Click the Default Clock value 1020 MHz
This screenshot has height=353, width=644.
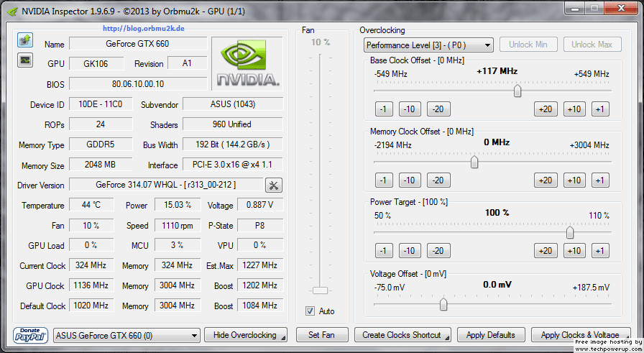pyautogui.click(x=91, y=306)
